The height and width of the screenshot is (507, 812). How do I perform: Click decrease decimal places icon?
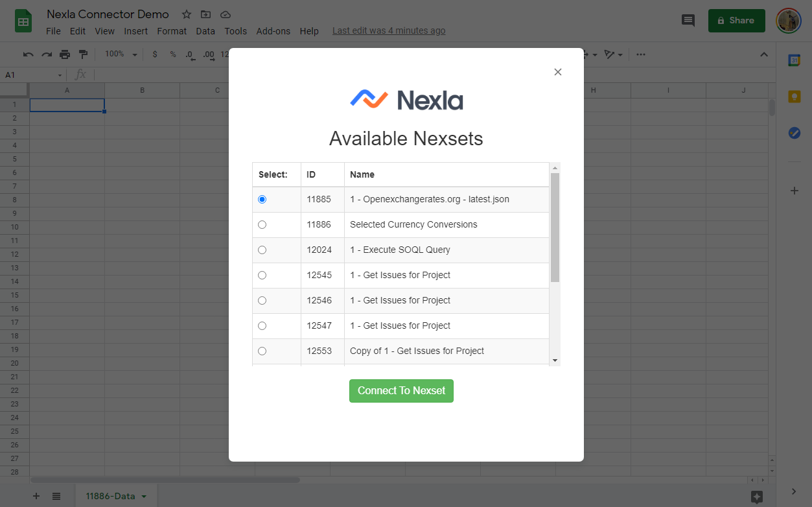tap(190, 54)
